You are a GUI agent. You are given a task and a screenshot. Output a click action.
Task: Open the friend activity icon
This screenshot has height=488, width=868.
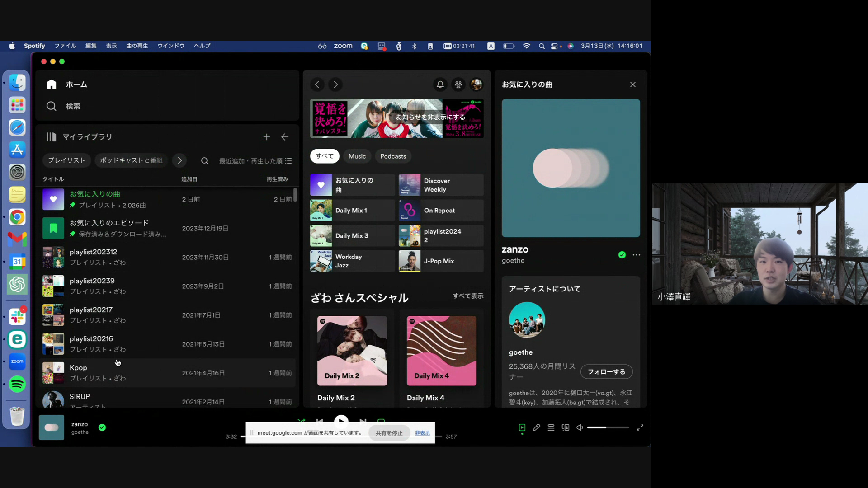pyautogui.click(x=458, y=84)
